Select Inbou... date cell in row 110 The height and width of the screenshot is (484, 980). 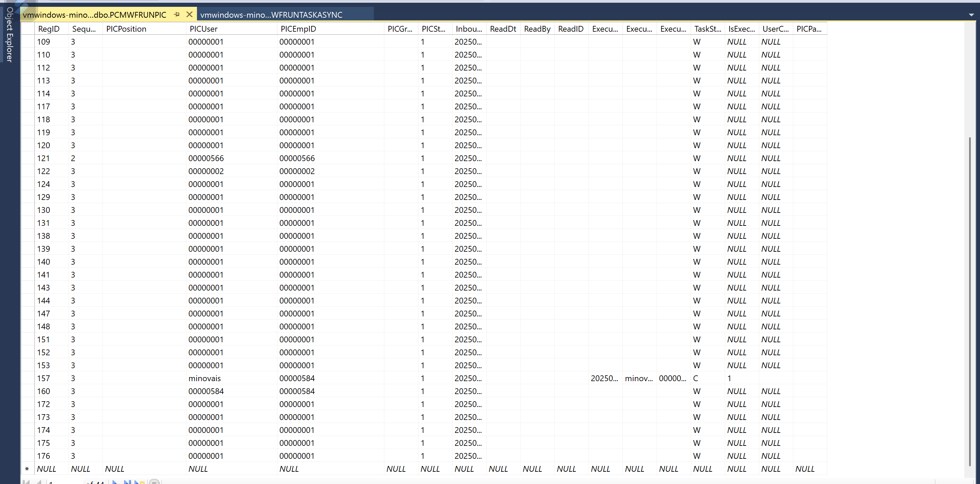point(469,55)
